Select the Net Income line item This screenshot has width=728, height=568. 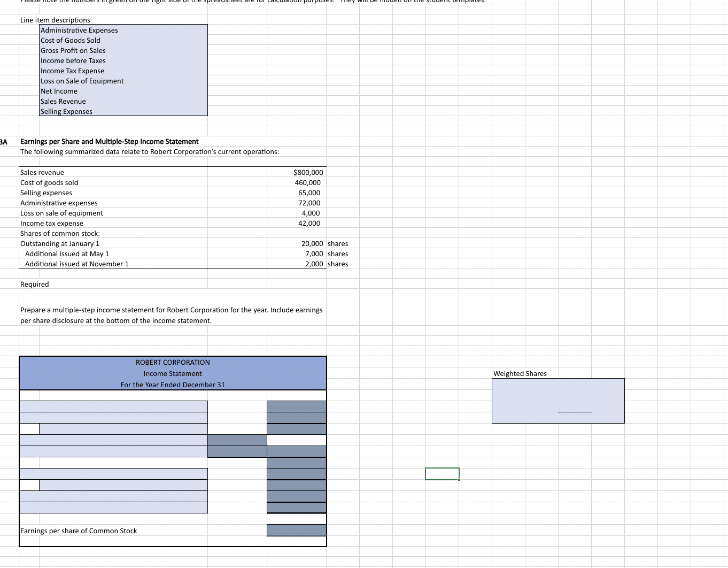coord(59,91)
